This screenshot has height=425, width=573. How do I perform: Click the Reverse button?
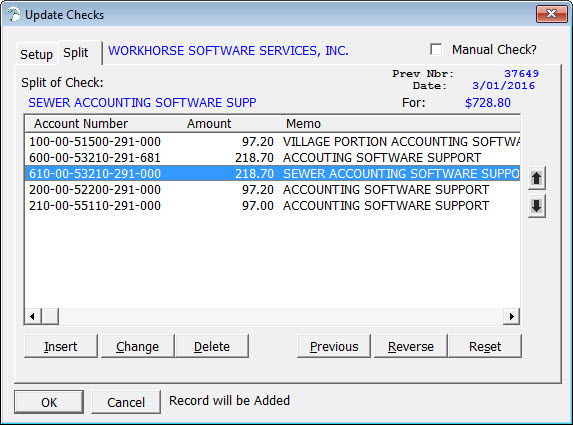click(x=411, y=346)
